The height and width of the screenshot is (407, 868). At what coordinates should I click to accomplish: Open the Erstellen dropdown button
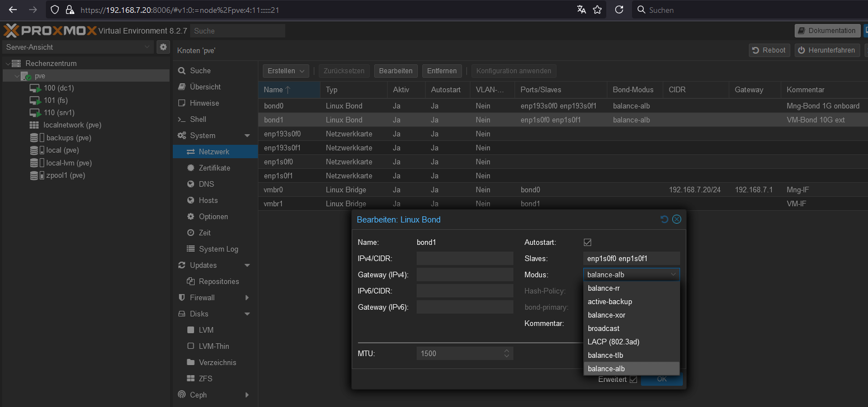point(286,71)
